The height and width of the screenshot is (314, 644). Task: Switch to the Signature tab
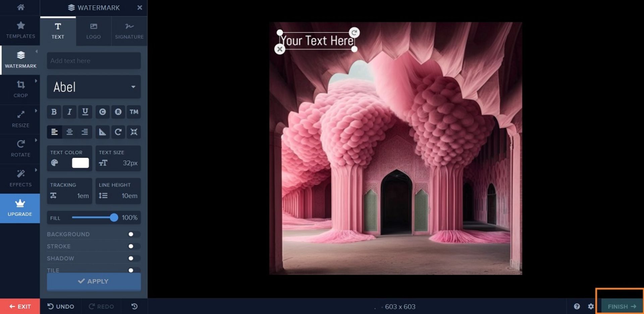pyautogui.click(x=129, y=31)
